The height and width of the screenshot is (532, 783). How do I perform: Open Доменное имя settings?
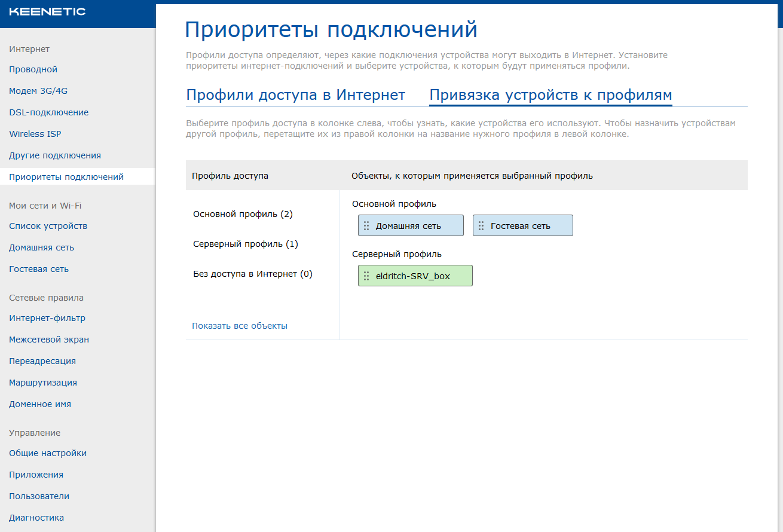click(x=40, y=404)
